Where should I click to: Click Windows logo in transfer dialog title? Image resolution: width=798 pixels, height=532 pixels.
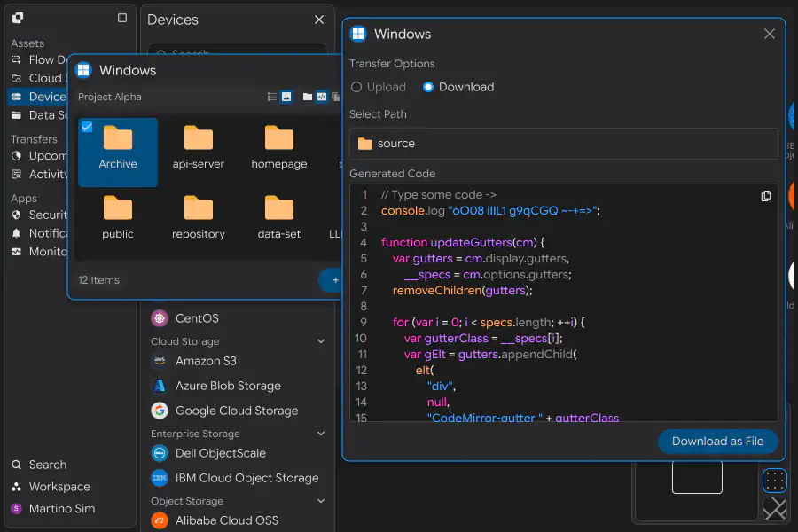[x=358, y=34]
